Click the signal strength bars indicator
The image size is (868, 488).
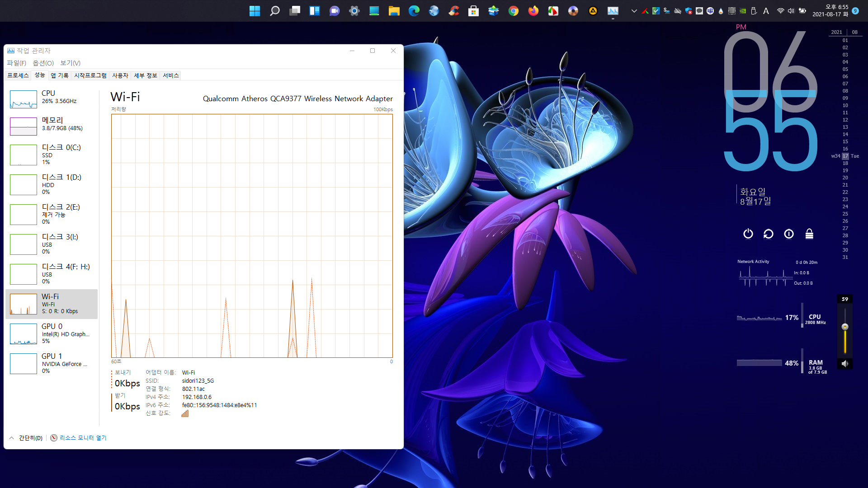click(185, 413)
